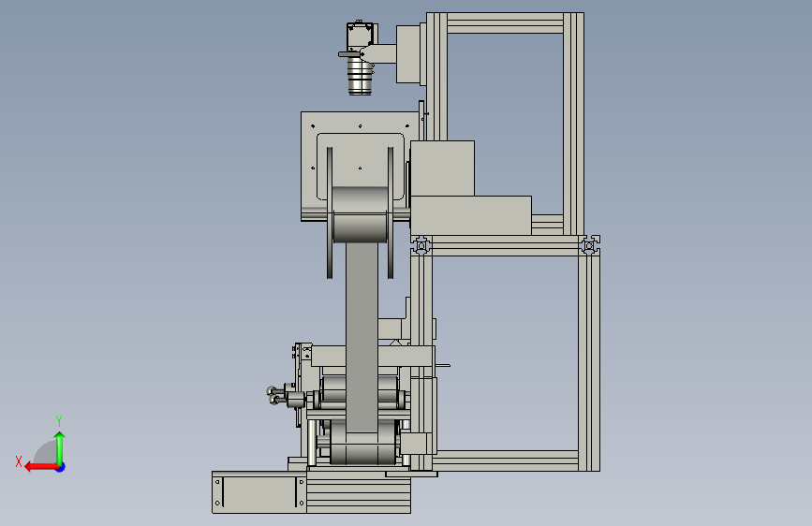The width and height of the screenshot is (812, 526).
Task: Click the red X axis arrow on triad
Action: pos(41,467)
